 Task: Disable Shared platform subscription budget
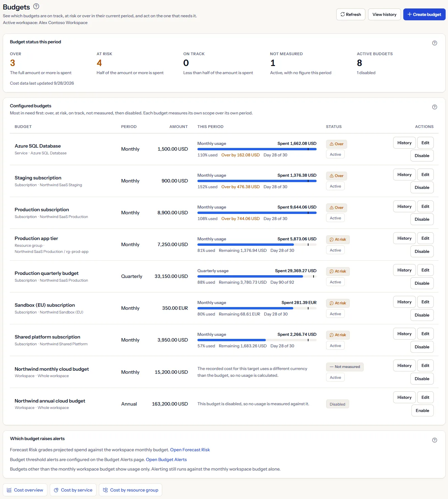(422, 347)
